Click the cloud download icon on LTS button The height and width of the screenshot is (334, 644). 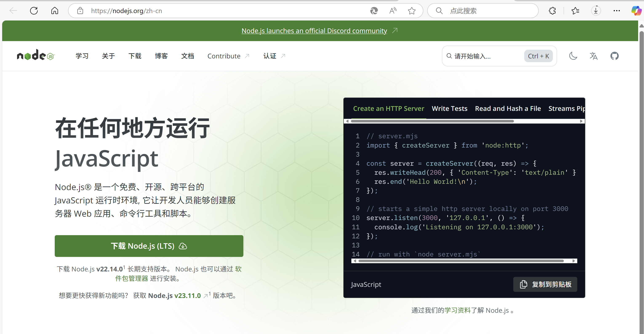[183, 246]
